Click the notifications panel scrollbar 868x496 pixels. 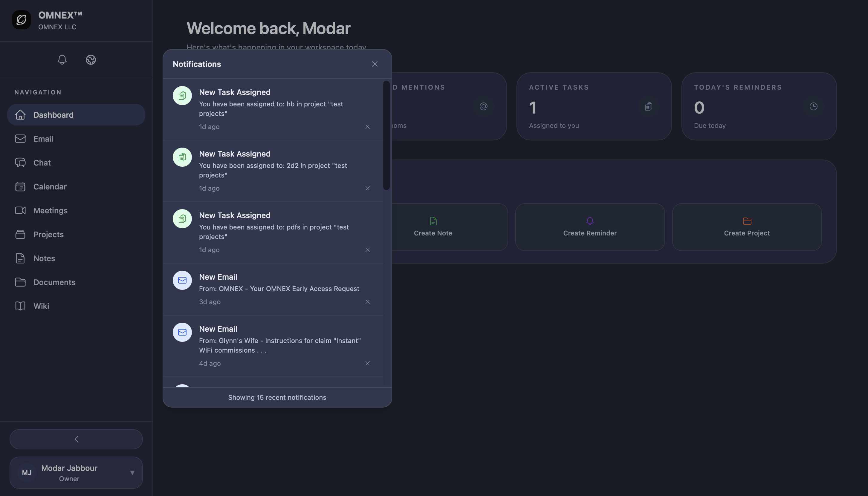(x=386, y=135)
